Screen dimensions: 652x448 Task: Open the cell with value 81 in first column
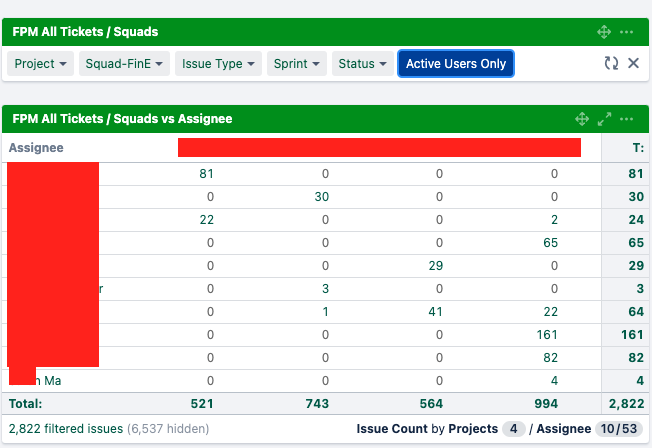206,173
